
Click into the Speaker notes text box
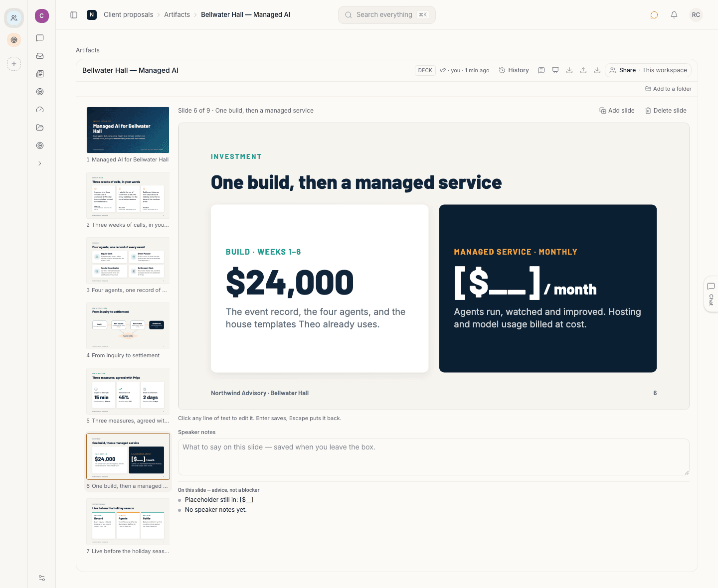pos(434,457)
